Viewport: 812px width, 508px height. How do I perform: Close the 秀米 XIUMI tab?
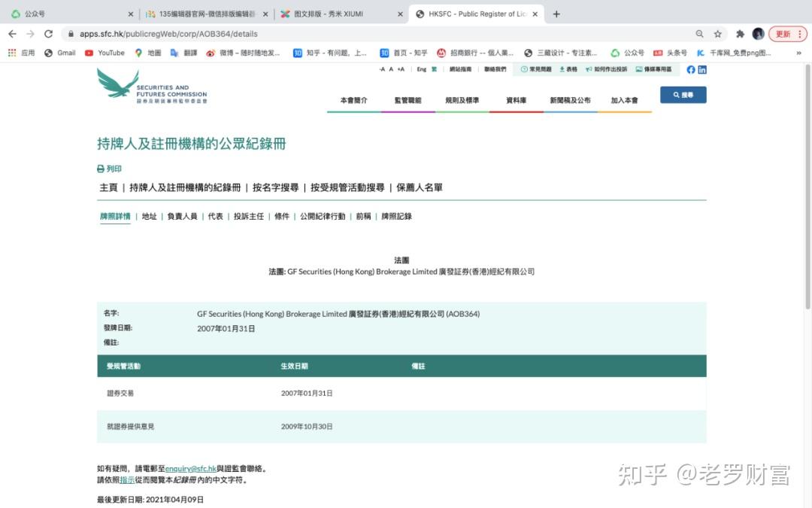pyautogui.click(x=400, y=14)
